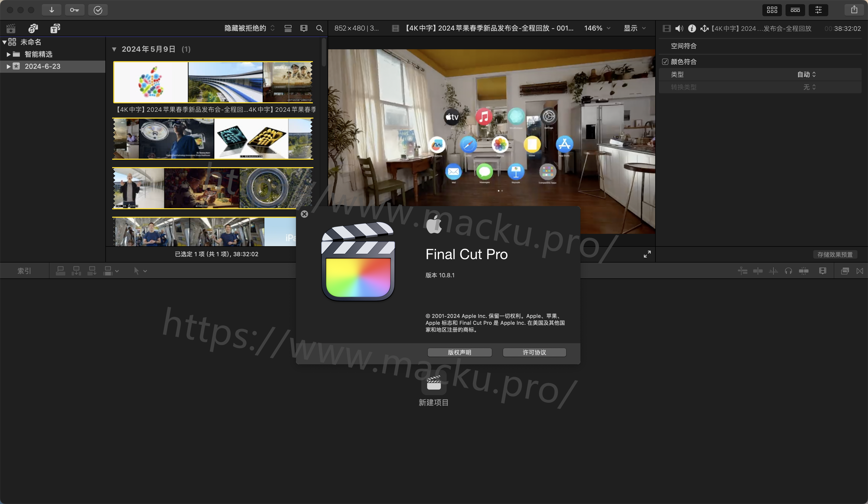Viewport: 868px width, 504px height.
Task: Collapse the 未命名 library triangle
Action: coord(4,42)
